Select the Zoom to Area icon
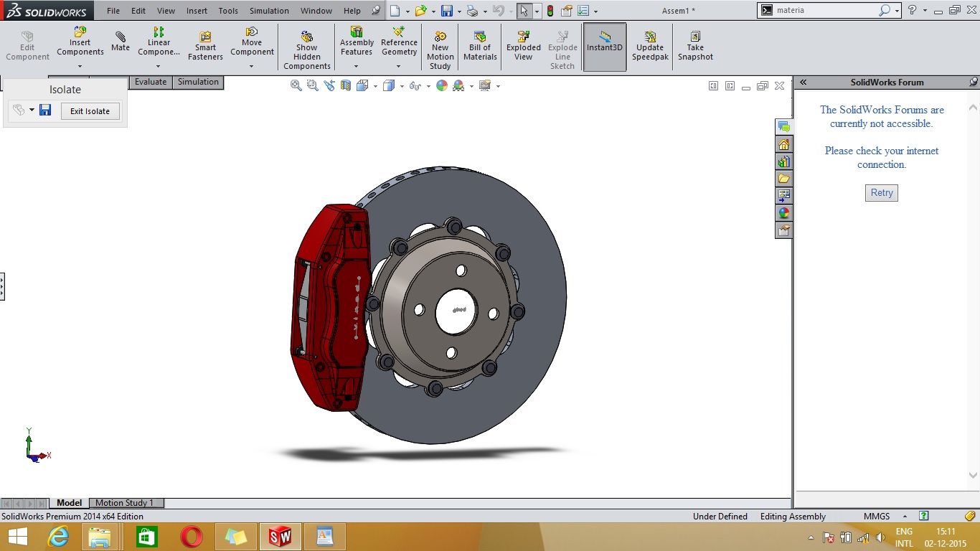Viewport: 980px width, 551px height. pyautogui.click(x=312, y=85)
